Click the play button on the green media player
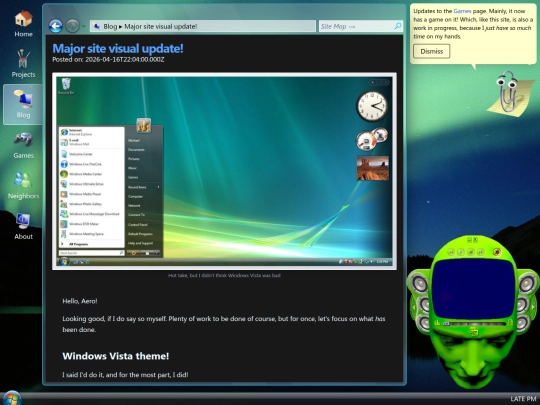This screenshot has height=405, width=540. 461,252
